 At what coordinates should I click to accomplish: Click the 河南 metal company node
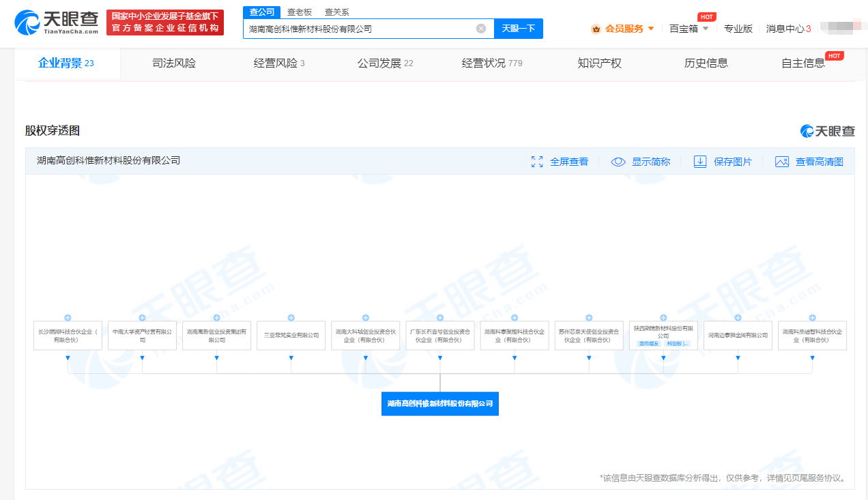tap(738, 336)
